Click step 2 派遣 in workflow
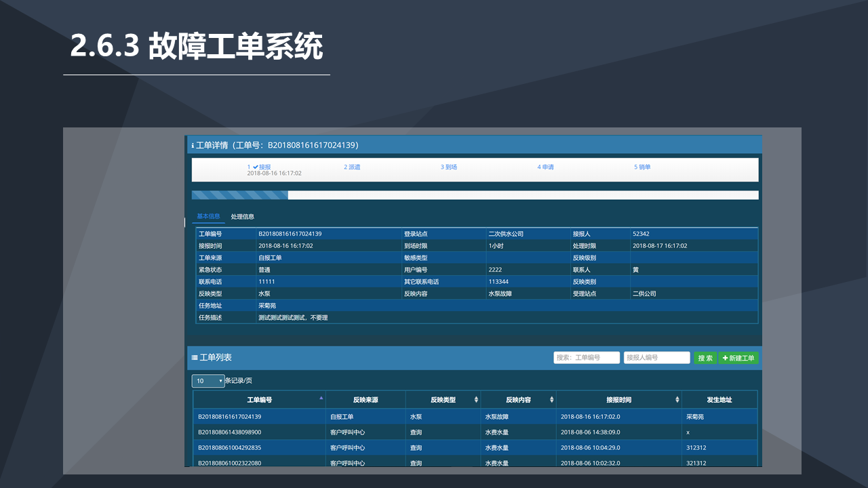Viewport: 868px width, 488px height. tap(352, 167)
